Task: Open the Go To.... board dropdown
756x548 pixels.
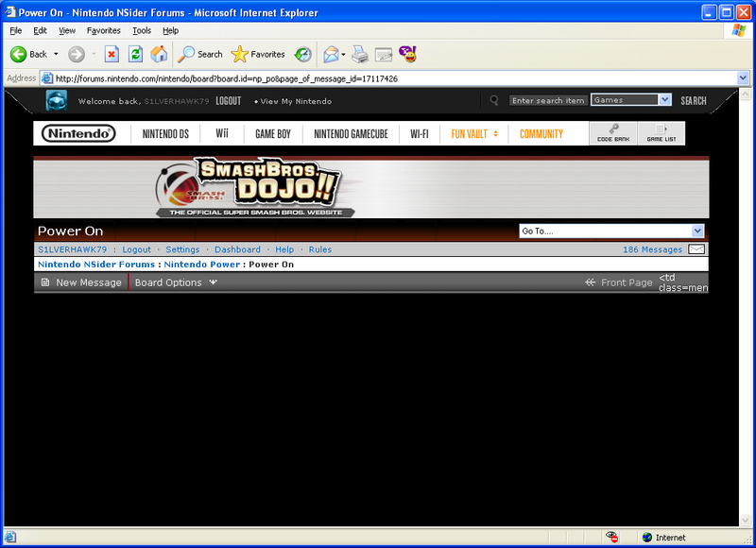Action: click(x=697, y=231)
